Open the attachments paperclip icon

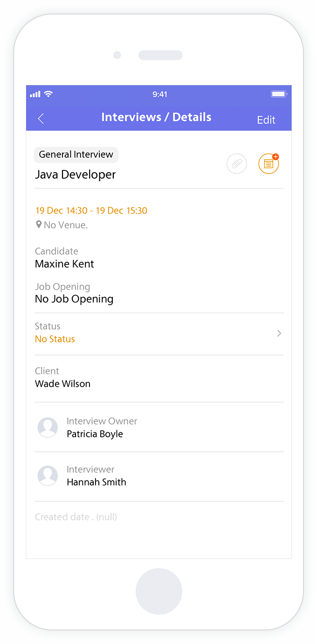[236, 164]
